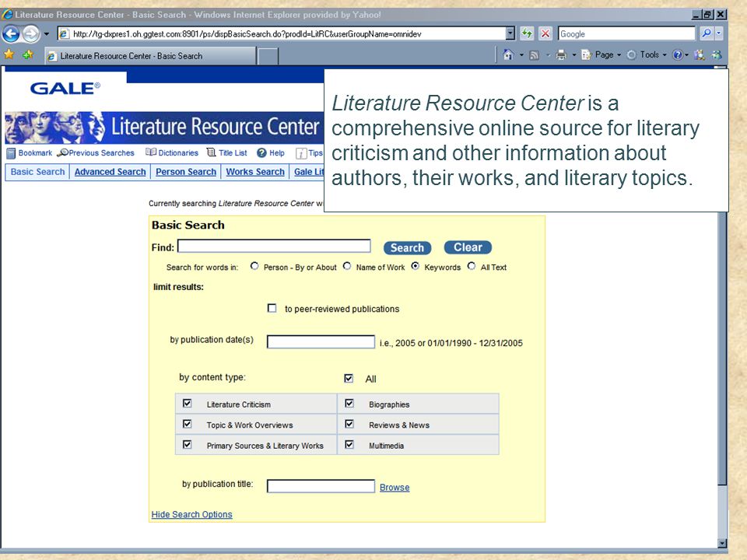Toggle the All content types checkbox

point(349,378)
